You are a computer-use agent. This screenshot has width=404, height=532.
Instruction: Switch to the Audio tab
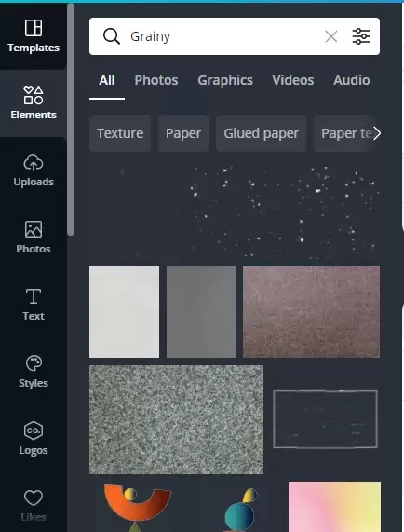pos(352,80)
